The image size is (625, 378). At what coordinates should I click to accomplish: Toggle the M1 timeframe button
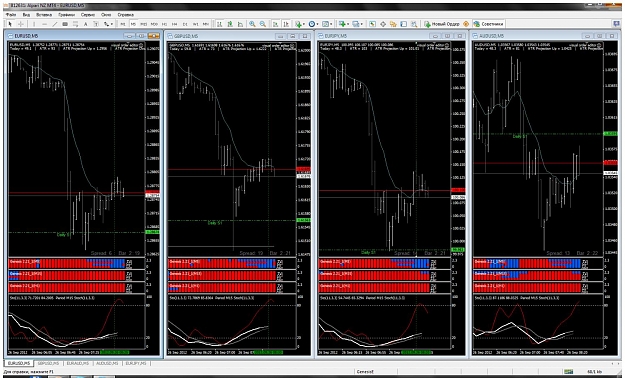click(123, 24)
